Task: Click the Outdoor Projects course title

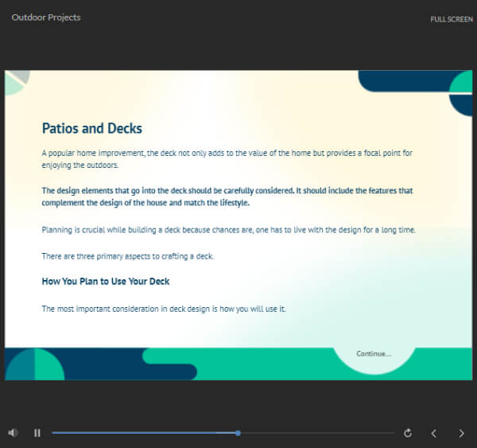Action: (x=46, y=18)
